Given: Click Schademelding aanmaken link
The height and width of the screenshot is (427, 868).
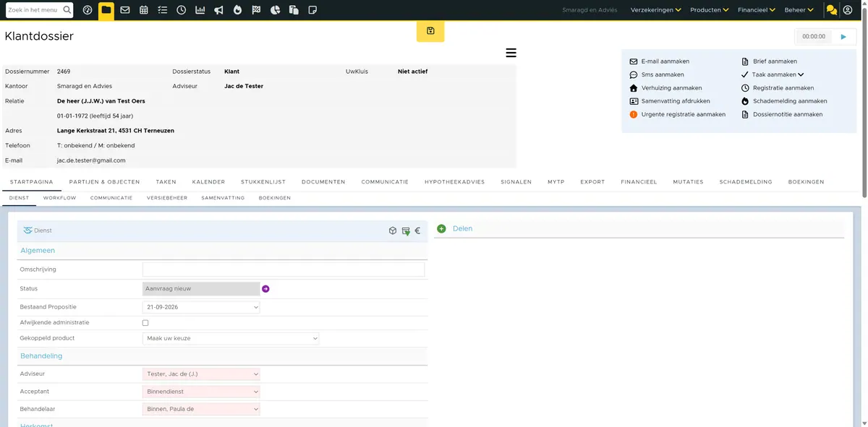Looking at the screenshot, I should (x=790, y=101).
